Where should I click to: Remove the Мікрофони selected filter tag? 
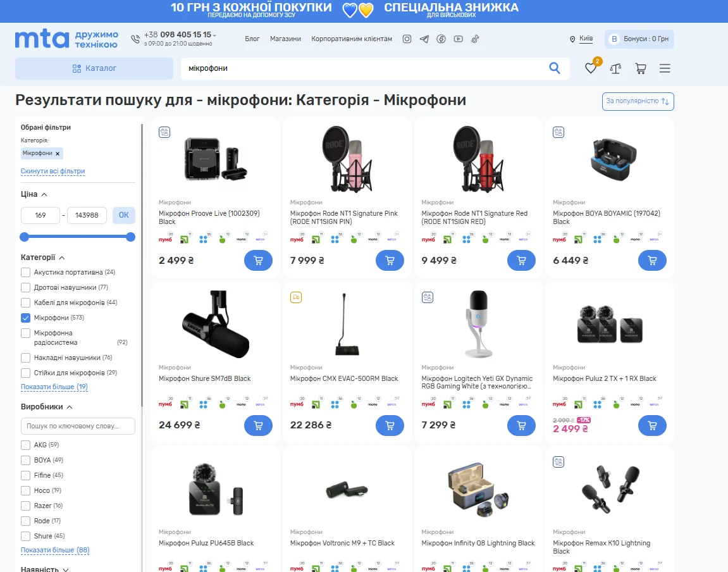58,154
